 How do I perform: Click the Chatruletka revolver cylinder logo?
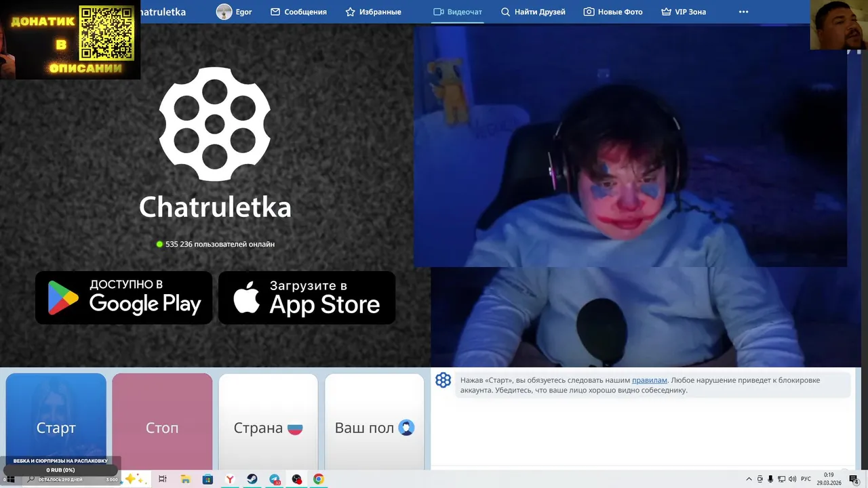[x=215, y=124]
